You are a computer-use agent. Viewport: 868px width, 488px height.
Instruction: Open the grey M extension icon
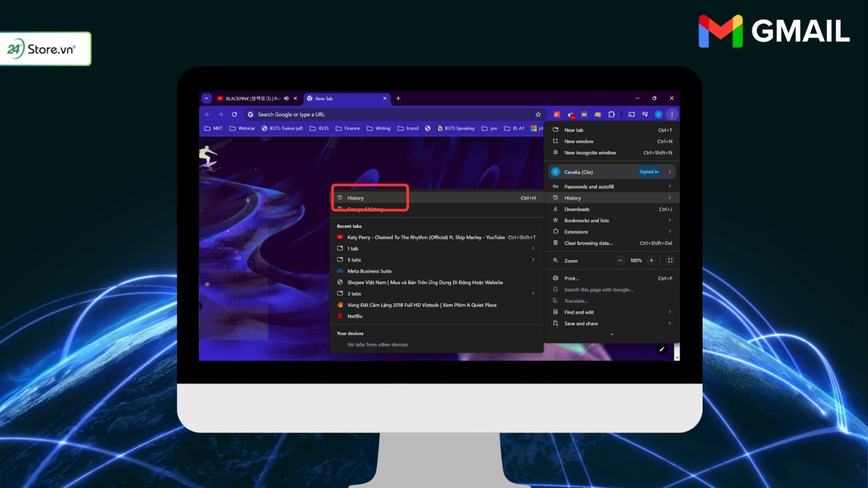pyautogui.click(x=584, y=114)
